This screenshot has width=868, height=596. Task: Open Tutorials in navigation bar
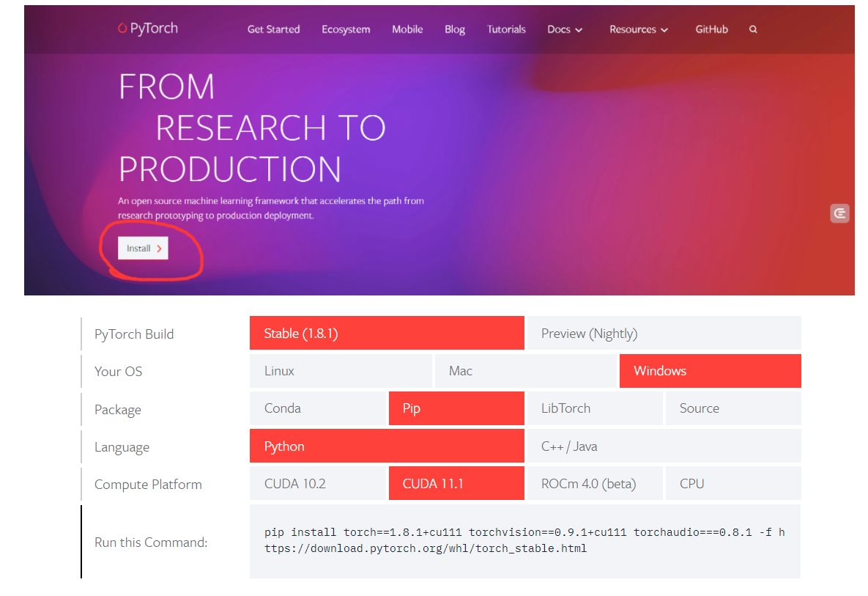pos(506,29)
